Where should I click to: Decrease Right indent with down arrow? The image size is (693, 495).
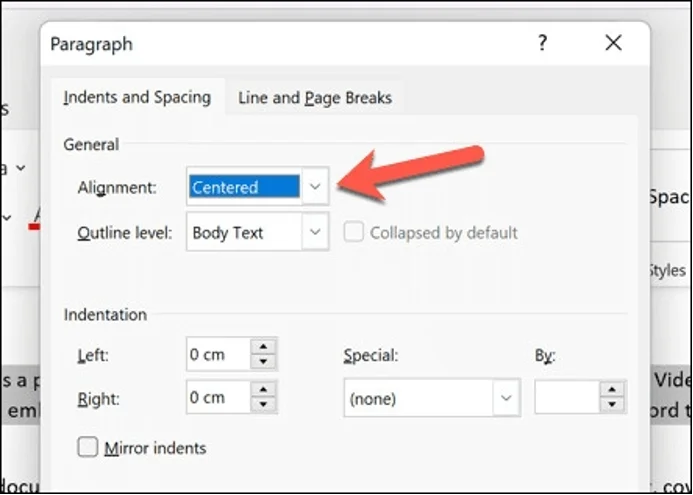pos(263,405)
